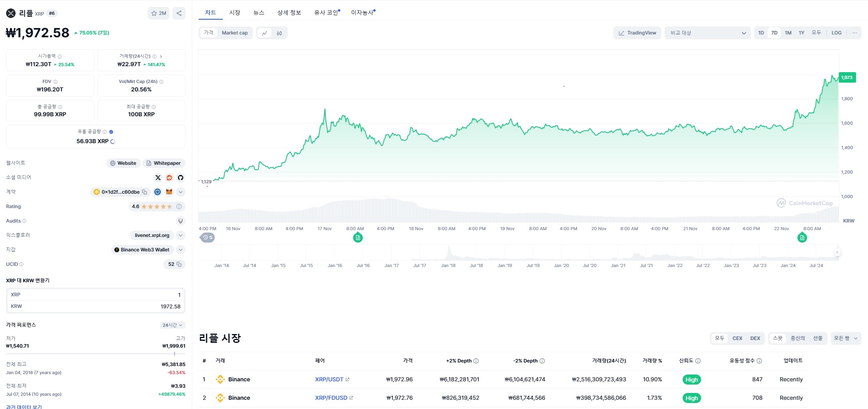Switch chart to candlestick icon

click(279, 33)
